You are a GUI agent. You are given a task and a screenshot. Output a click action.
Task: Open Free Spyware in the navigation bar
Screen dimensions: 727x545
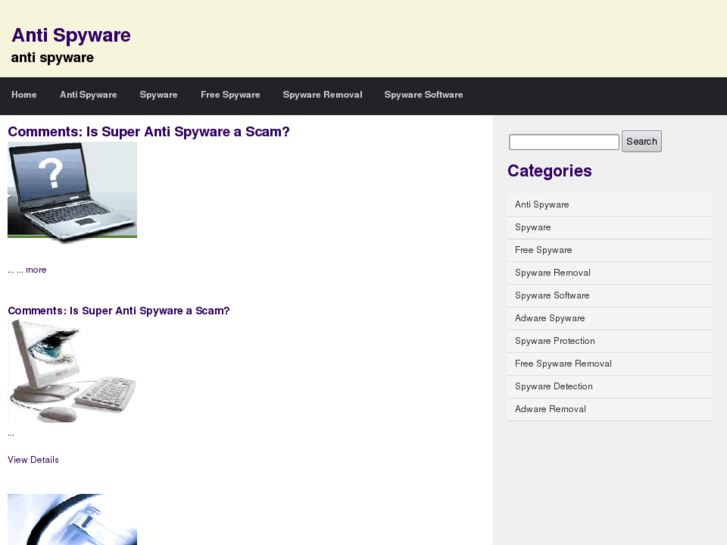point(230,95)
